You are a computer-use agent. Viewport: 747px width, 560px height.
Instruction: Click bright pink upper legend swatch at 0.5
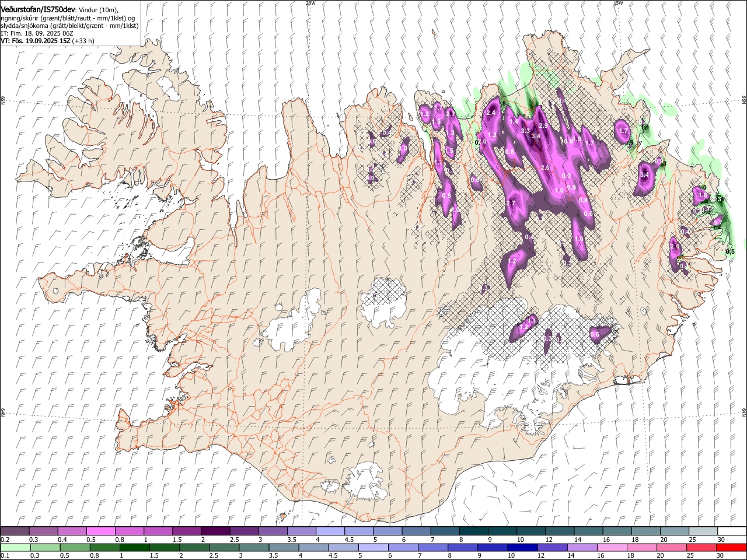point(101,531)
